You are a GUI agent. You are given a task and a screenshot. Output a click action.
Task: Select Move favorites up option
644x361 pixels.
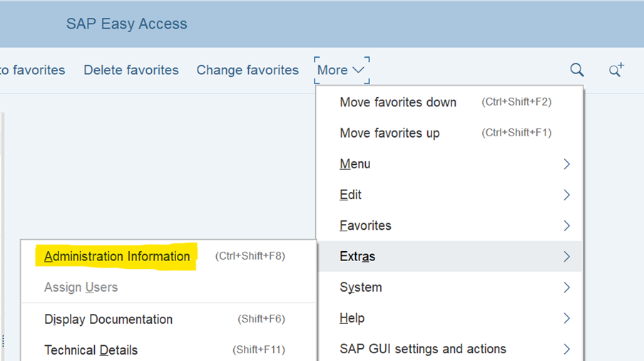coord(389,133)
